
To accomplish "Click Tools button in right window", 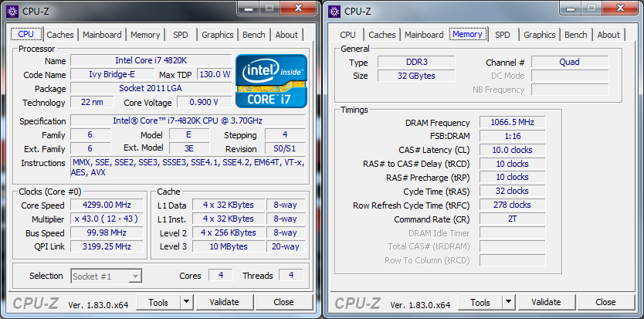I will [480, 302].
